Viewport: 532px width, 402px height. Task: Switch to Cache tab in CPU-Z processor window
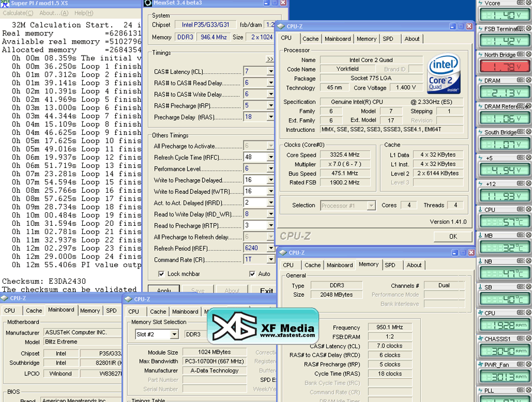click(310, 38)
